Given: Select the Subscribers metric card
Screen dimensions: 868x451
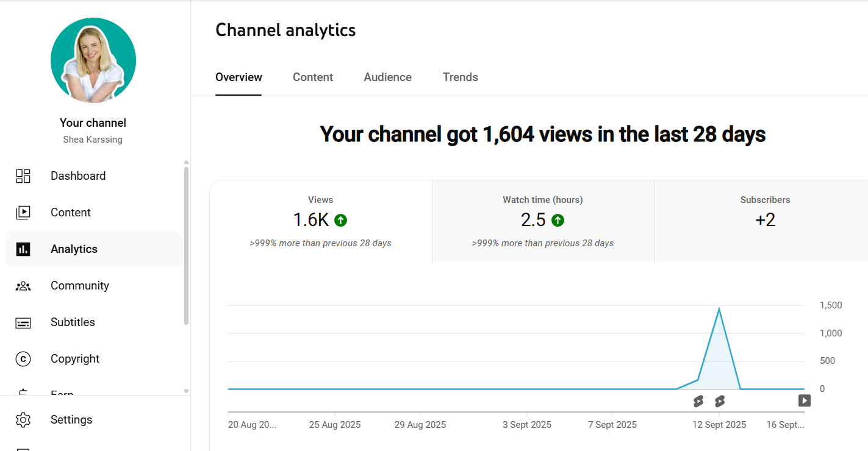Looking at the screenshot, I should point(766,221).
